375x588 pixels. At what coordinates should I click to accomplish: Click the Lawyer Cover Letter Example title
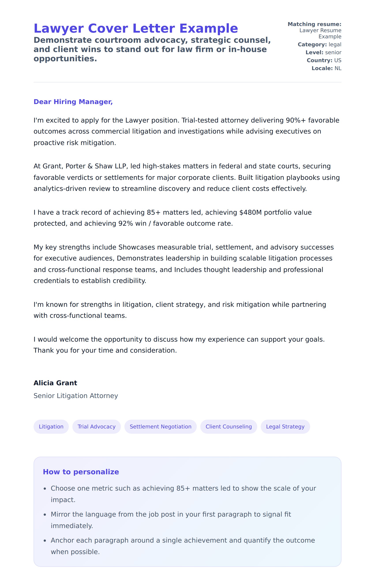click(x=136, y=28)
